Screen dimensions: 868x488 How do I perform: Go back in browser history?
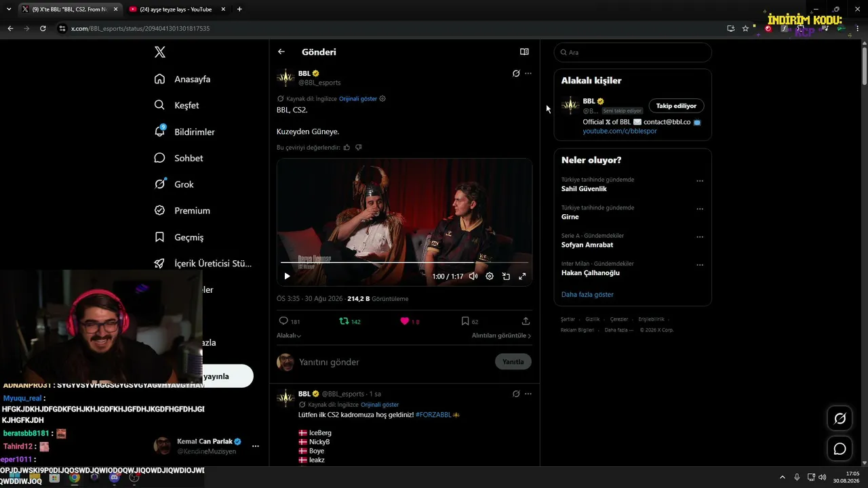pyautogui.click(x=10, y=28)
